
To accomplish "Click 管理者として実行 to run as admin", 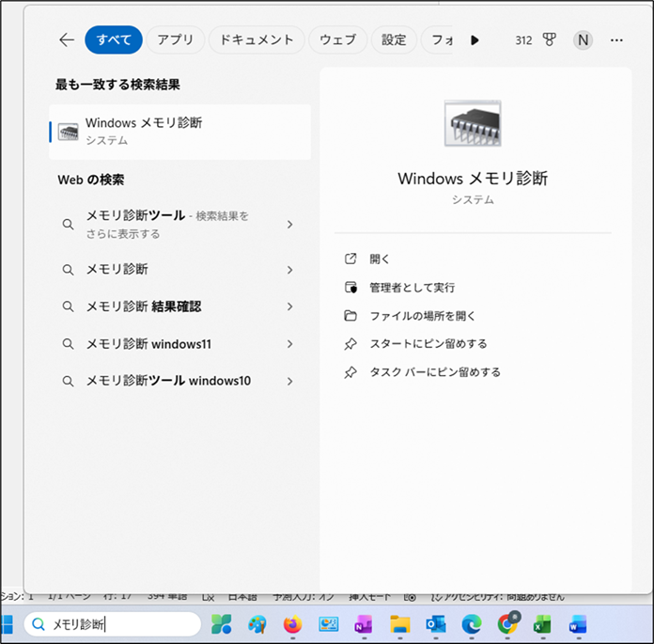I will click(x=412, y=287).
